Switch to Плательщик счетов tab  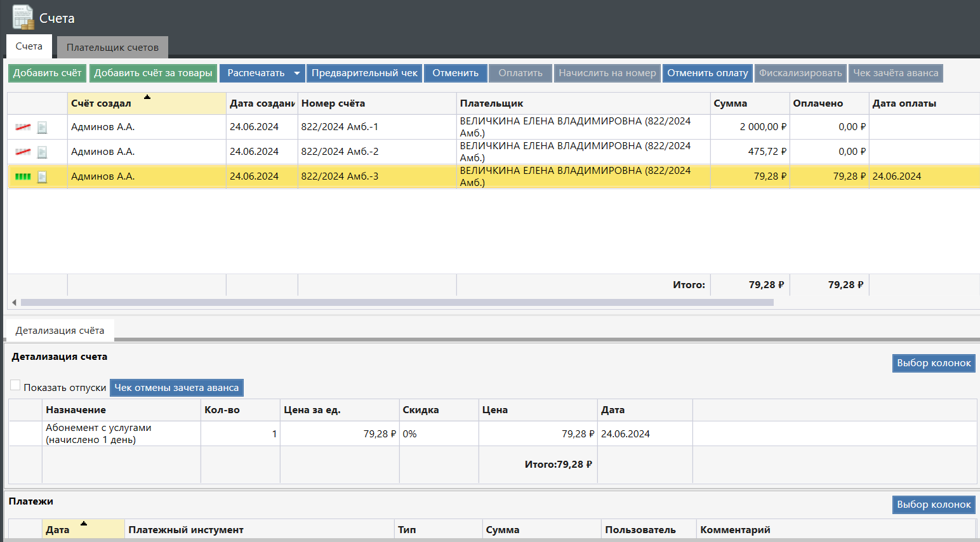click(x=112, y=48)
